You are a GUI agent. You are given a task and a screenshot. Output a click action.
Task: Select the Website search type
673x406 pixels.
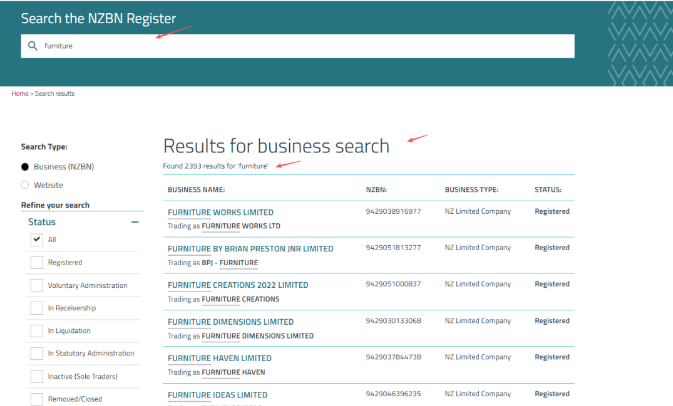click(x=26, y=185)
